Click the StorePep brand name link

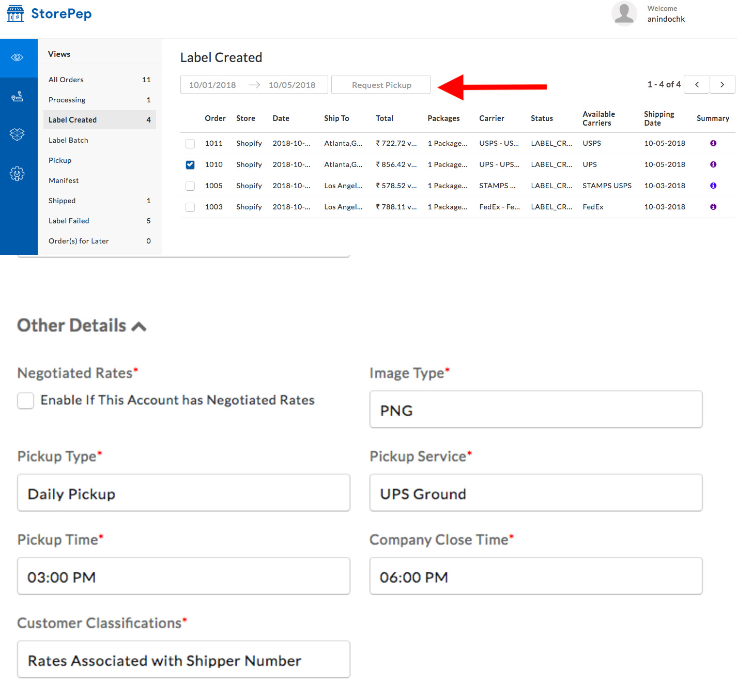(62, 14)
